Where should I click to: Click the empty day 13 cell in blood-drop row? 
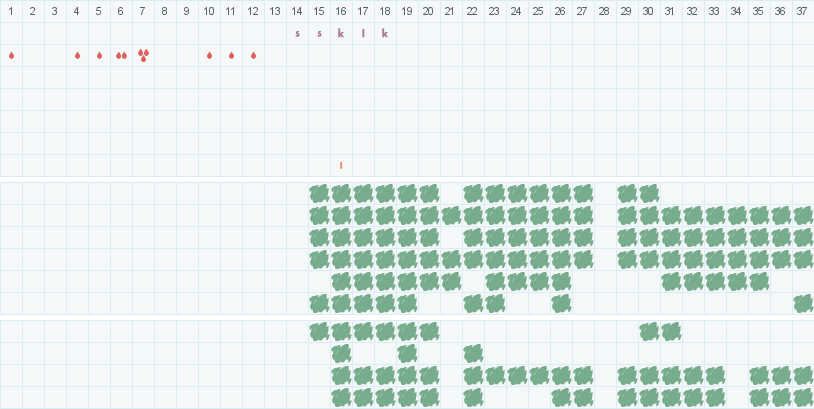tap(275, 55)
